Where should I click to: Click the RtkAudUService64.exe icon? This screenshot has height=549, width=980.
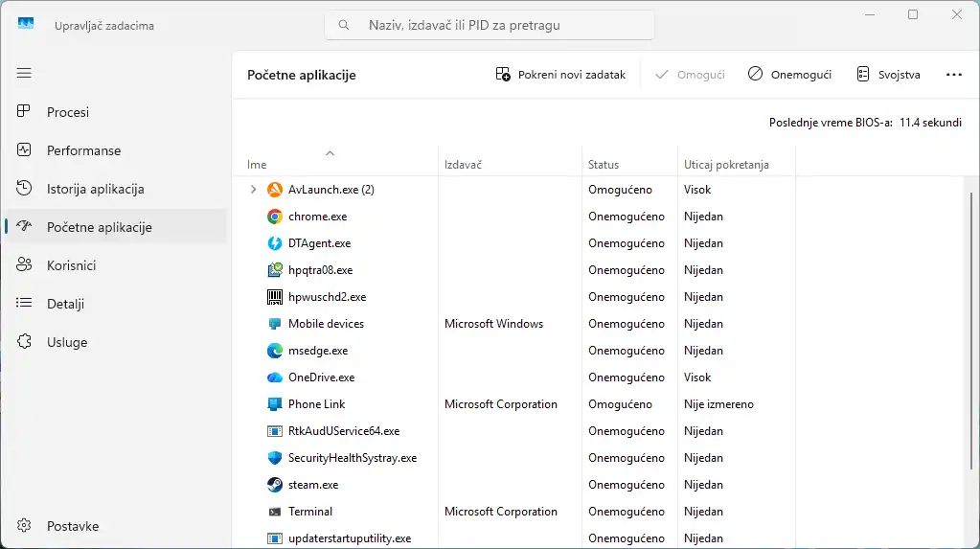click(274, 431)
